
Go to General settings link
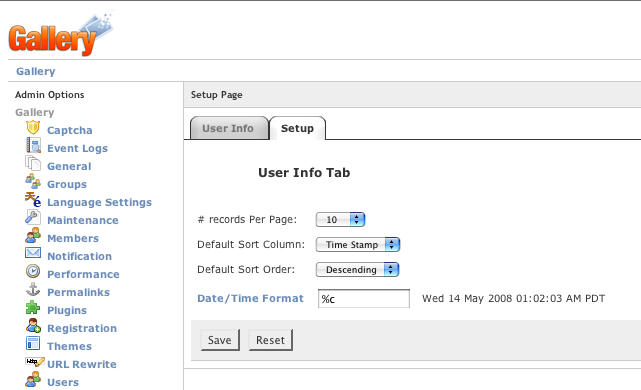(69, 166)
